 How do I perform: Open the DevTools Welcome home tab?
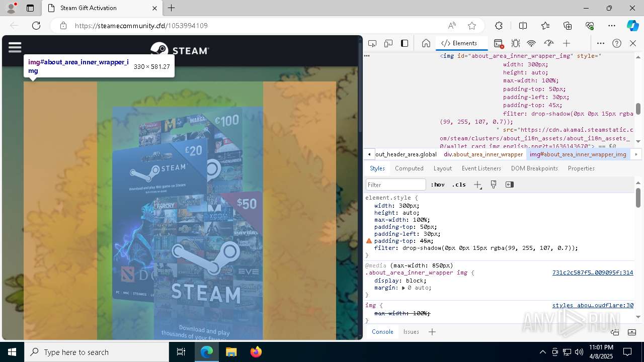click(426, 43)
